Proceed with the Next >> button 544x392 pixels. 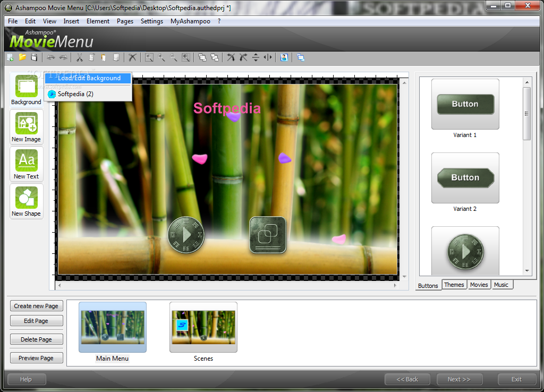[x=460, y=379]
